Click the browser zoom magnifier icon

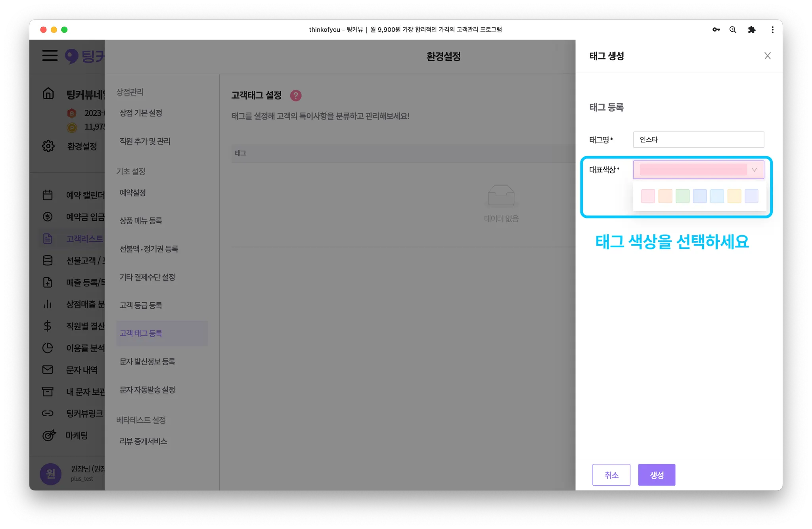click(733, 30)
